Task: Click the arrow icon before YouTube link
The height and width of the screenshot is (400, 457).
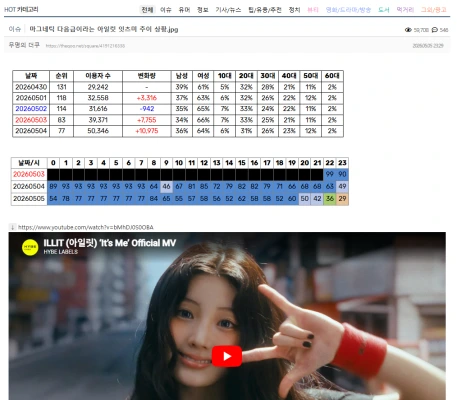Action: pos(12,227)
